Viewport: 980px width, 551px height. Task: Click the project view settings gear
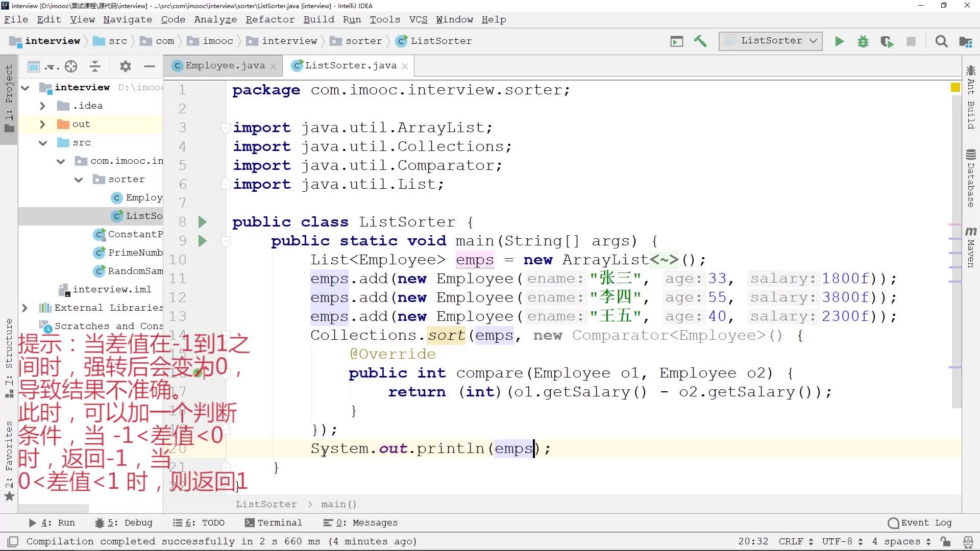pyautogui.click(x=125, y=66)
